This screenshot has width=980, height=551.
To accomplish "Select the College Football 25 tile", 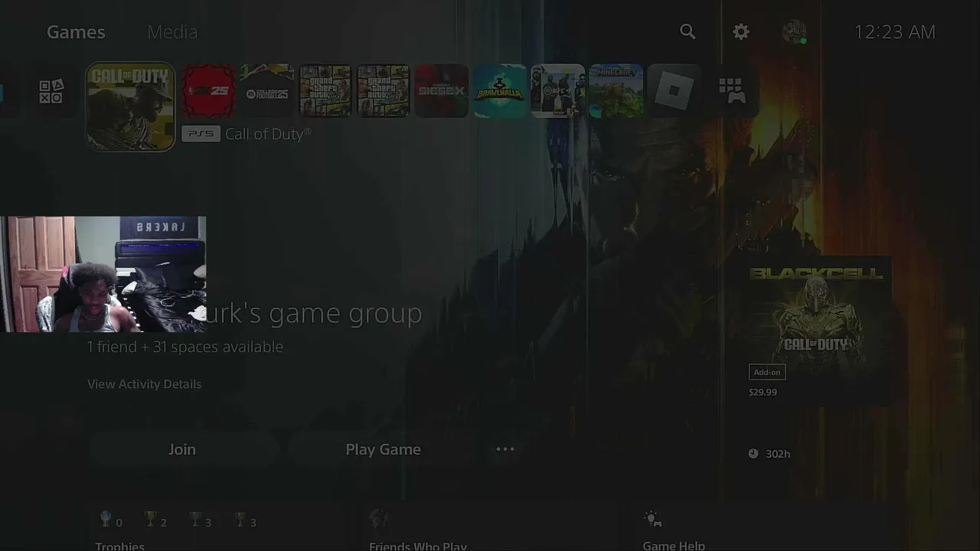I will coord(266,91).
